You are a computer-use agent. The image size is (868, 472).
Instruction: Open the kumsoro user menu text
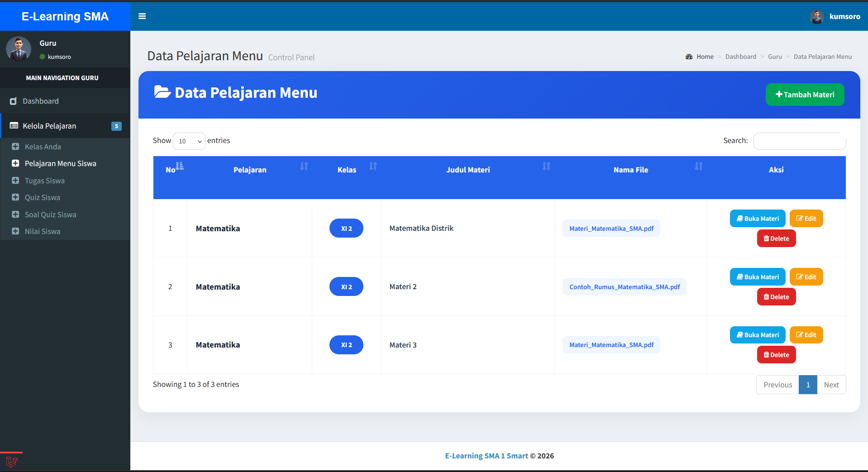pos(844,16)
